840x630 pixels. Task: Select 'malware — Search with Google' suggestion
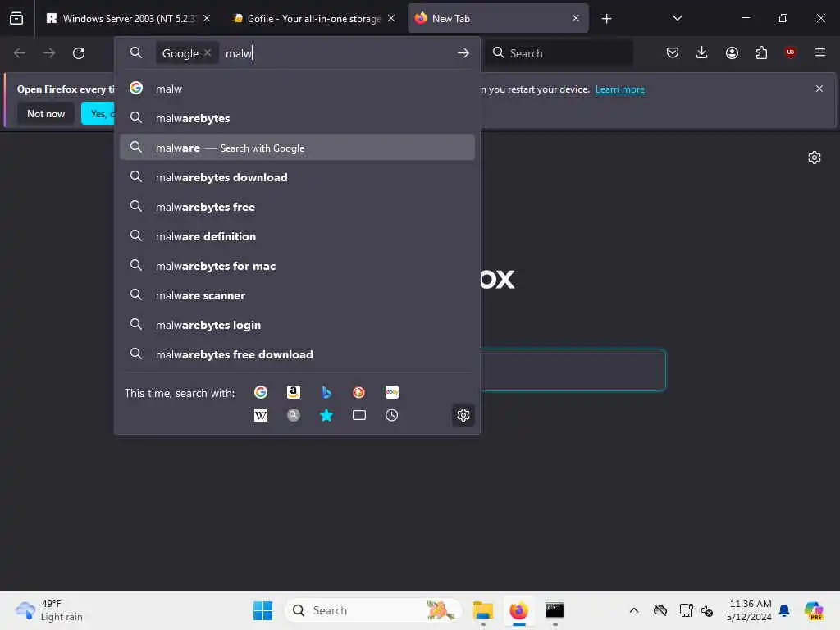tap(297, 148)
